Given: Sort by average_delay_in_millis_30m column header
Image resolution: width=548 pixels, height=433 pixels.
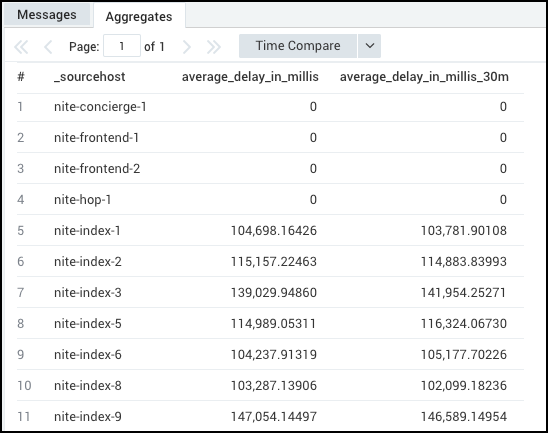Looking at the screenshot, I should (424, 77).
